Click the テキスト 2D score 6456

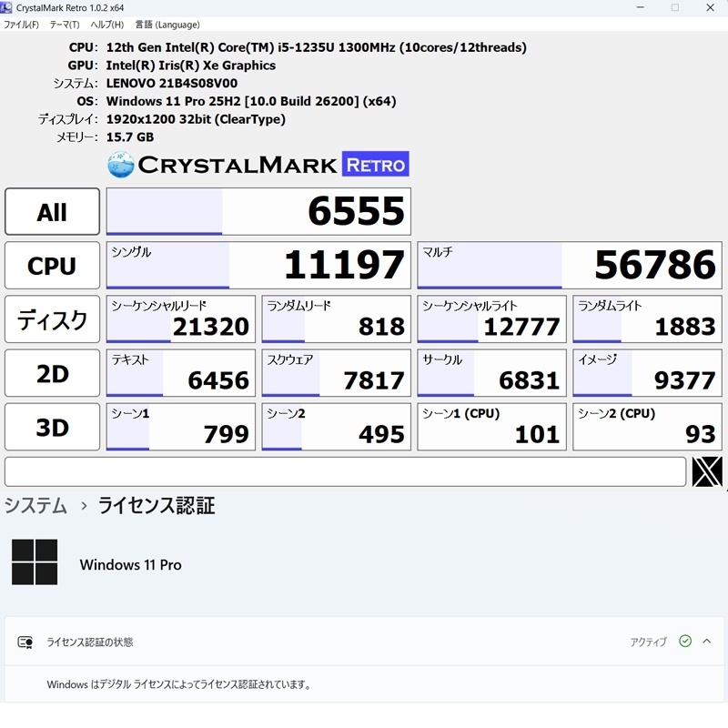coord(181,373)
